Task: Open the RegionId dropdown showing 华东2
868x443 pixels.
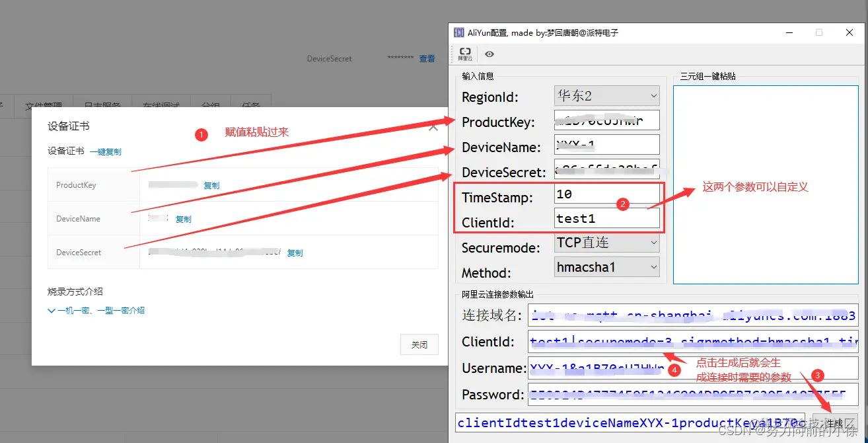Action: coord(607,96)
